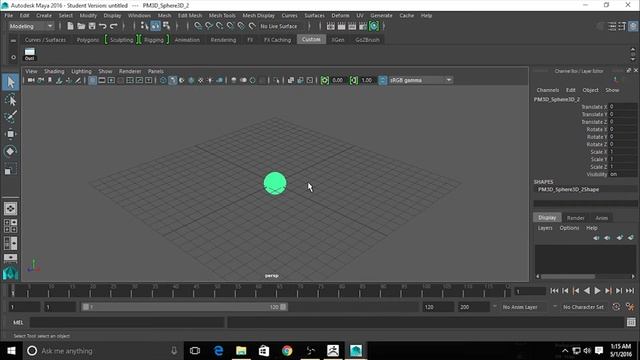Select the arrow Select tool in toolbox
640x360 pixels.
10,82
